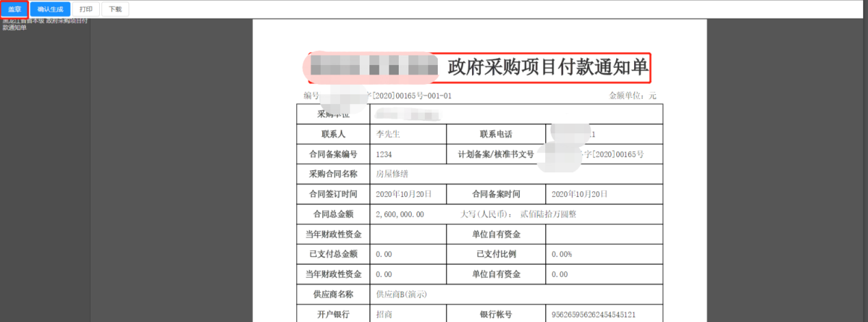The image size is (868, 322).
Task: Click the bank account number 9562659562624545545121
Action: point(594,314)
